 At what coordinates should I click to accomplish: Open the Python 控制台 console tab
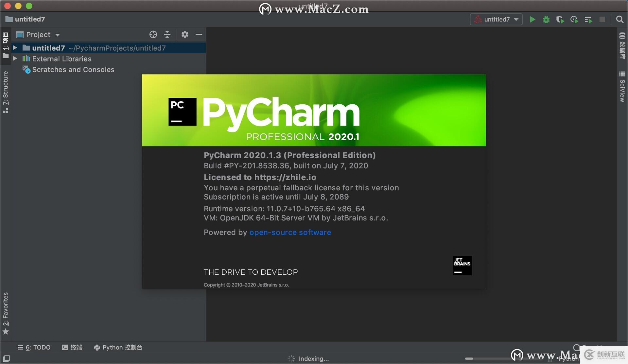(x=118, y=347)
